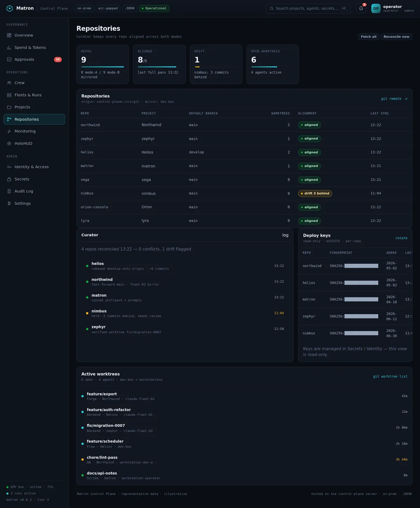This screenshot has height=508, width=420.
Task: Click the HoloHUD target icon
Action: (9, 144)
